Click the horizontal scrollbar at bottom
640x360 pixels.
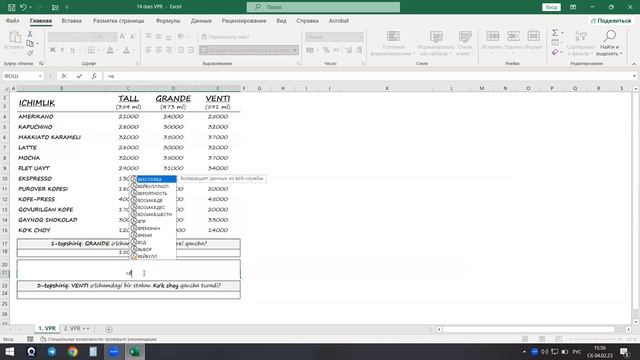529,329
